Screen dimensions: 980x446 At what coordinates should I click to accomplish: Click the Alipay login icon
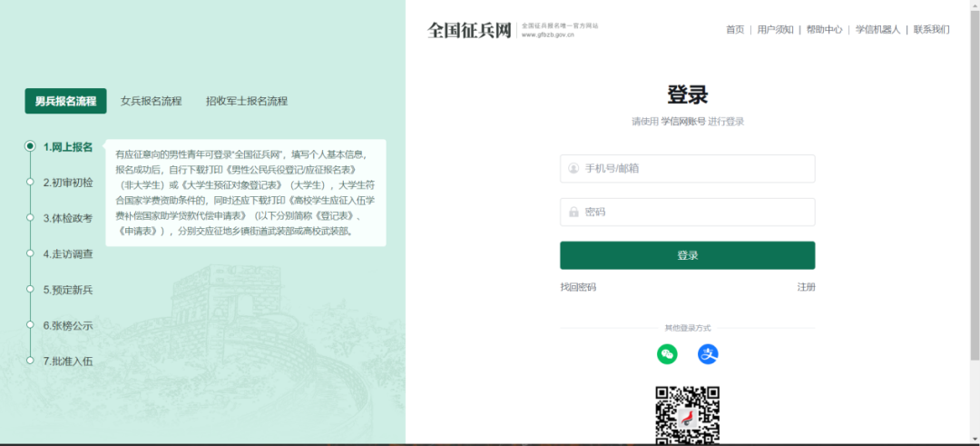708,354
